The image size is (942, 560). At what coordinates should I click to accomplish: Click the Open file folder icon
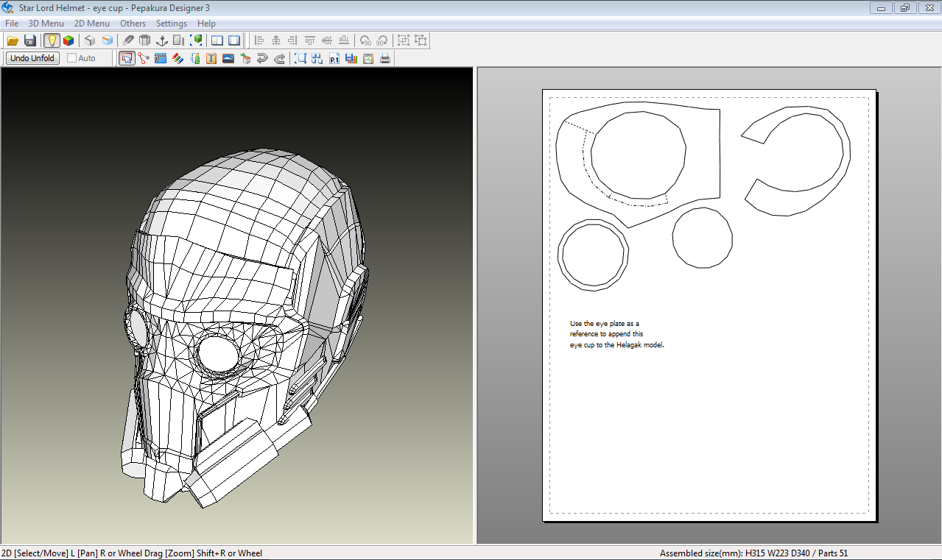13,40
